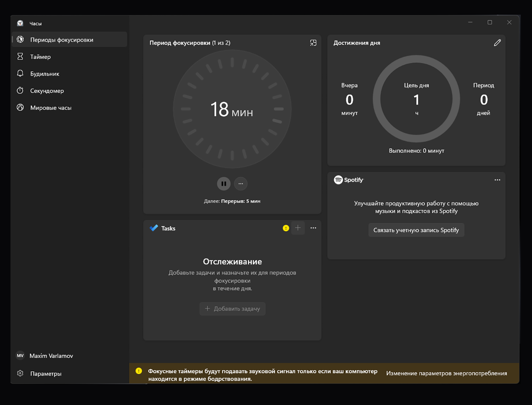This screenshot has height=405, width=532.
Task: Click the Spotify logo
Action: 349,180
